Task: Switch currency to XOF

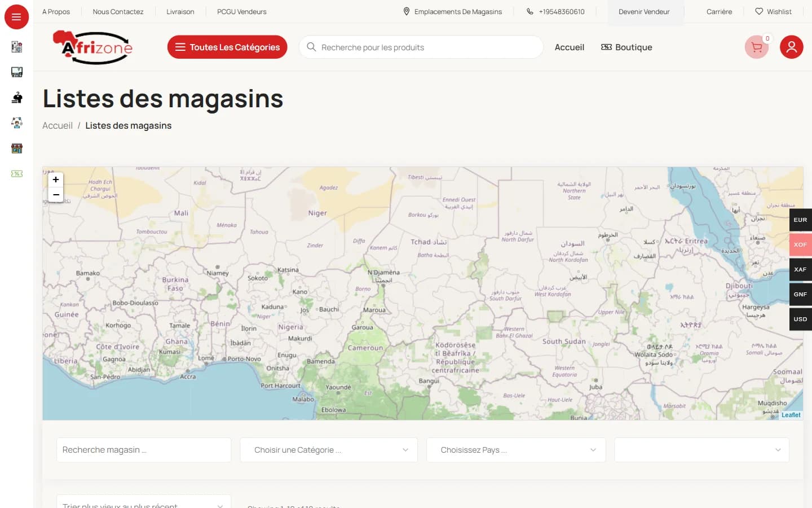Action: [800, 245]
